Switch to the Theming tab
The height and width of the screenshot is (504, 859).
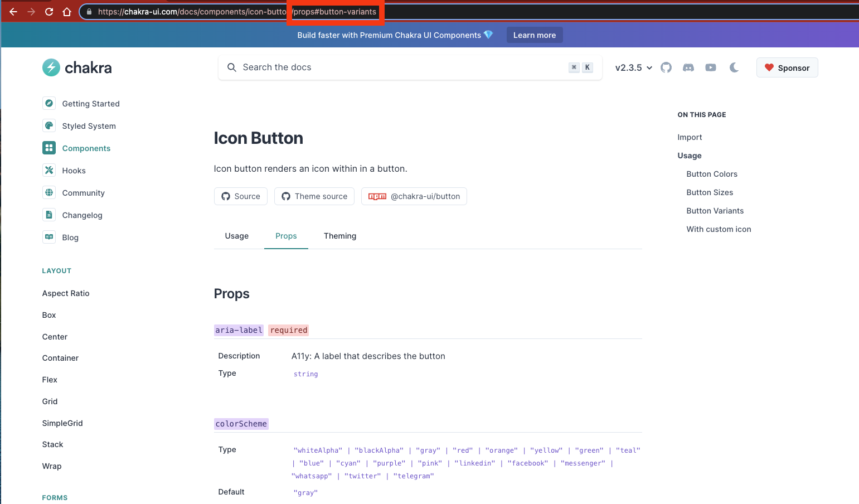(x=340, y=236)
